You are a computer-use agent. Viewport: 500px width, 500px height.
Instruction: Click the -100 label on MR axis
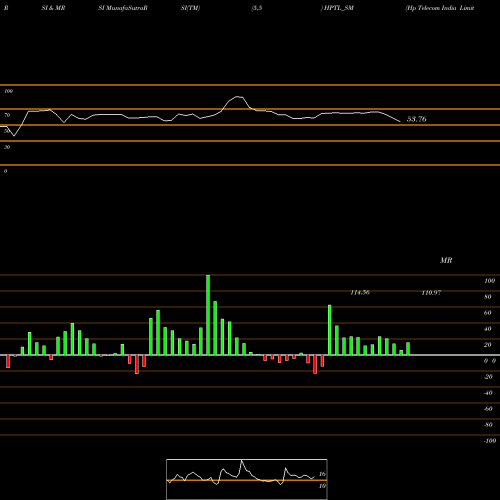[x=490, y=441]
